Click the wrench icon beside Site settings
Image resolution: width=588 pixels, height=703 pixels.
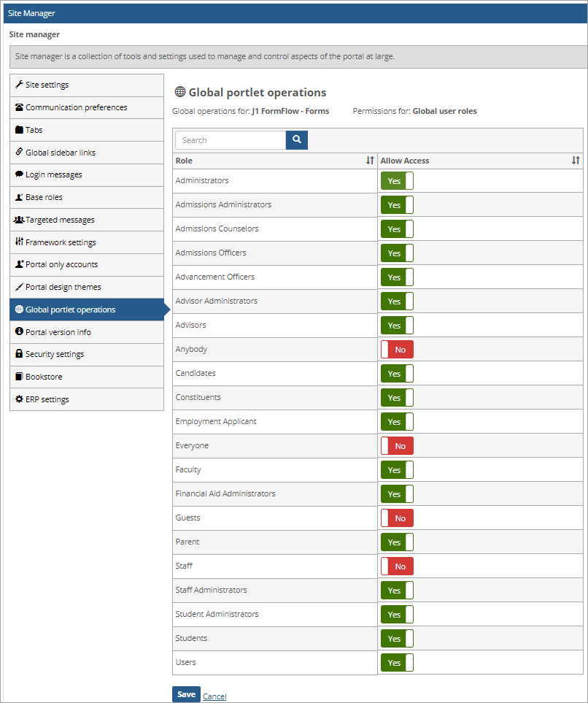tap(19, 85)
